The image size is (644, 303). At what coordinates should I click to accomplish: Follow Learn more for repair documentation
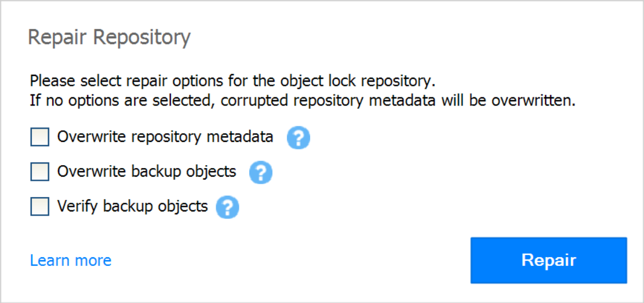tap(71, 260)
